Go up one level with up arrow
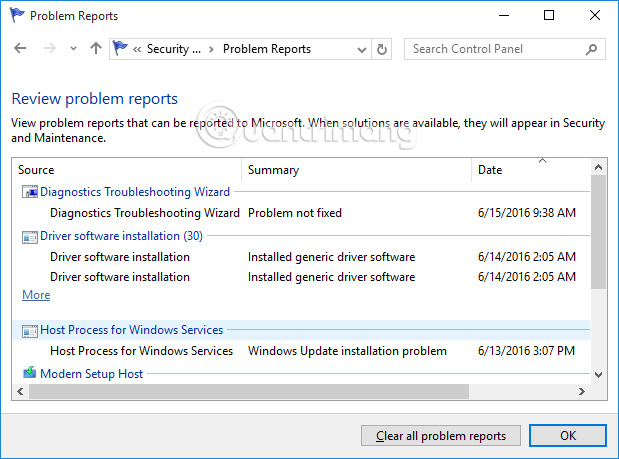The width and height of the screenshot is (619, 459). point(96,49)
